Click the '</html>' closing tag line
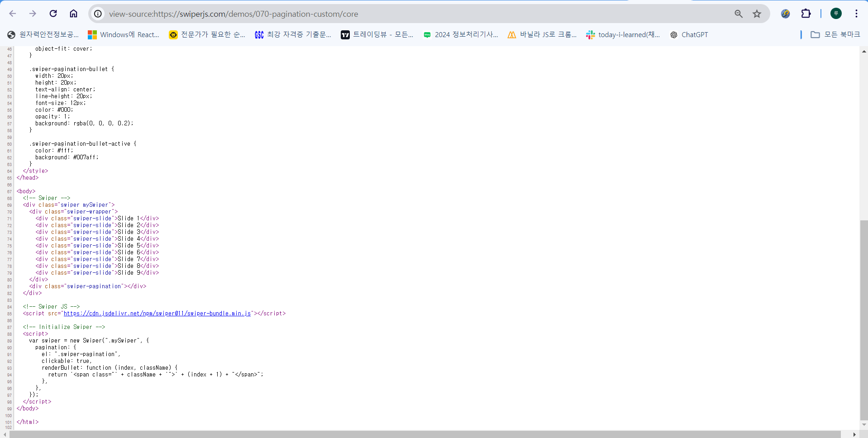Screen dimensions: 868x438 (x=28, y=422)
